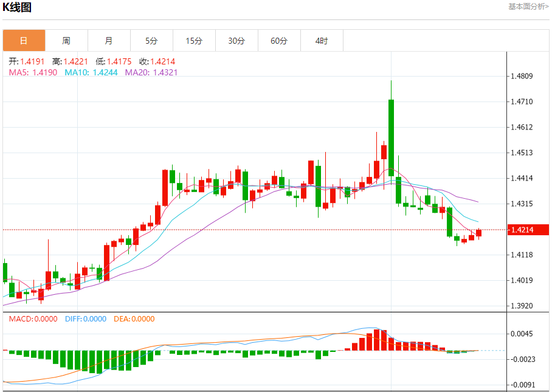This screenshot has height=392, width=552.
Task: Click the -0.0091 MACD axis label
Action: pos(522,385)
